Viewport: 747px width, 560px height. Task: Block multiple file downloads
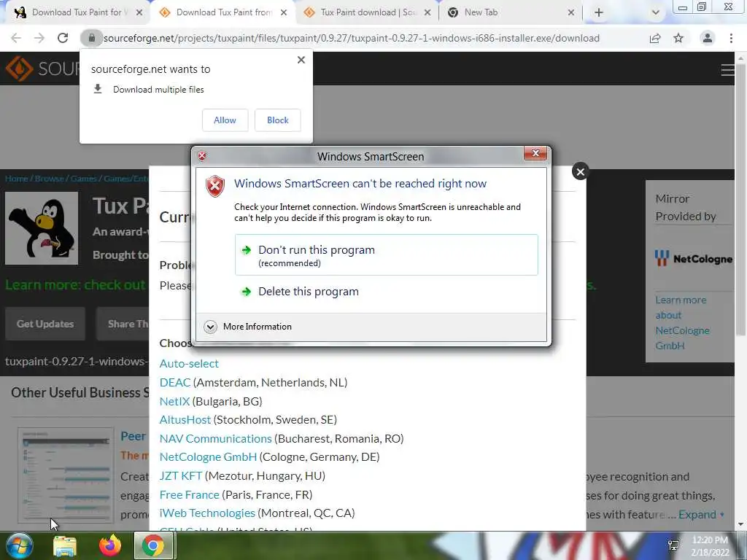278,120
